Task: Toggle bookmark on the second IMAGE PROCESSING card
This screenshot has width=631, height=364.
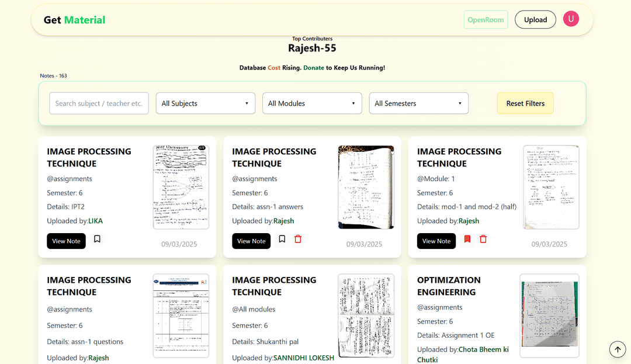Action: click(x=282, y=240)
